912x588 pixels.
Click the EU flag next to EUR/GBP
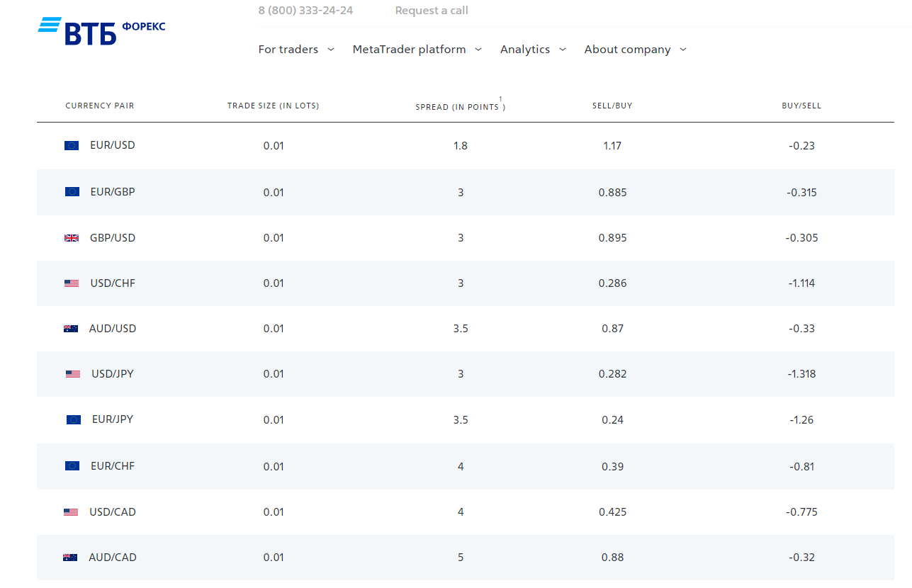[x=72, y=192]
